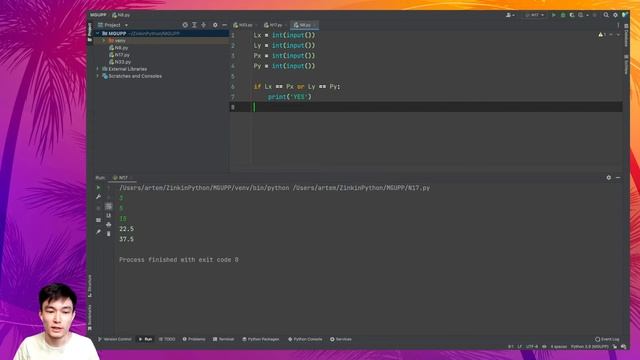This screenshot has width=640, height=360.
Task: Place cursor on editor line 8
Action: tap(426, 107)
